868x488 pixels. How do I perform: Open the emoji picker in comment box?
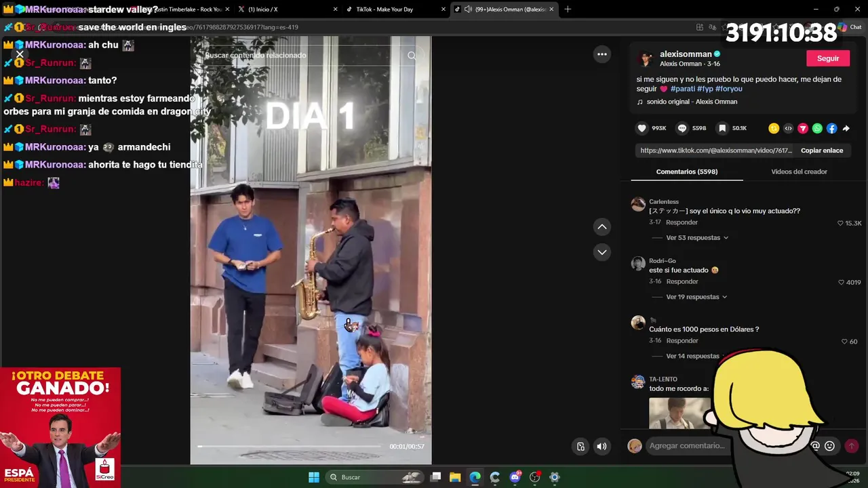point(829,446)
